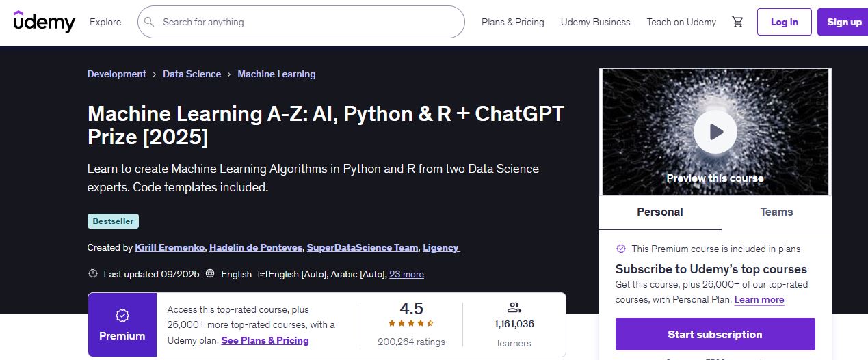Click the learners people icon
The width and height of the screenshot is (868, 360).
tap(514, 307)
